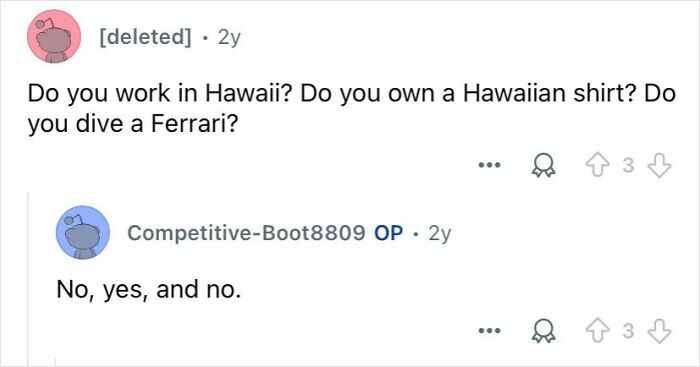Open the blue Competitive-Boot8809 avatar

tap(83, 233)
